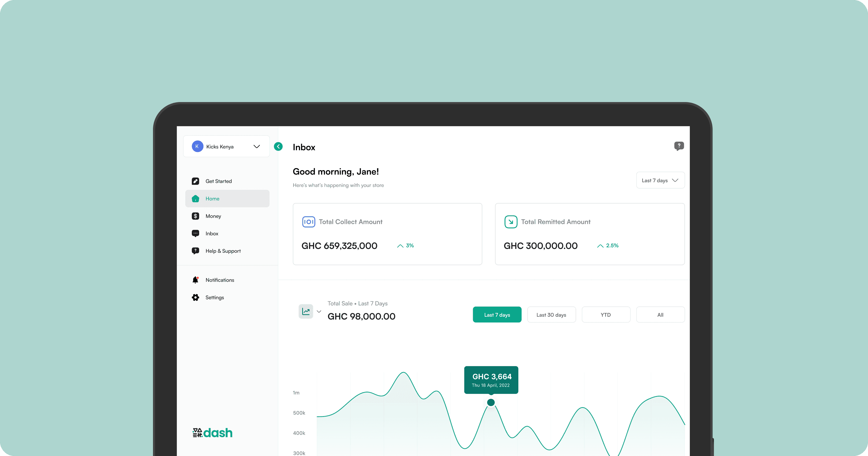Image resolution: width=868 pixels, height=456 pixels.
Task: Click the chart data point marker
Action: click(x=491, y=402)
